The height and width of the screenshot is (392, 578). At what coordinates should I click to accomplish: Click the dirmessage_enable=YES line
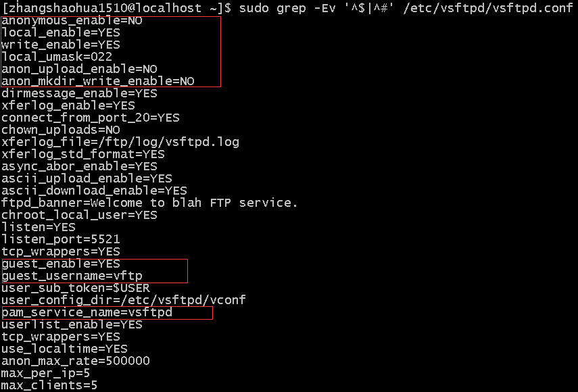[x=79, y=93]
